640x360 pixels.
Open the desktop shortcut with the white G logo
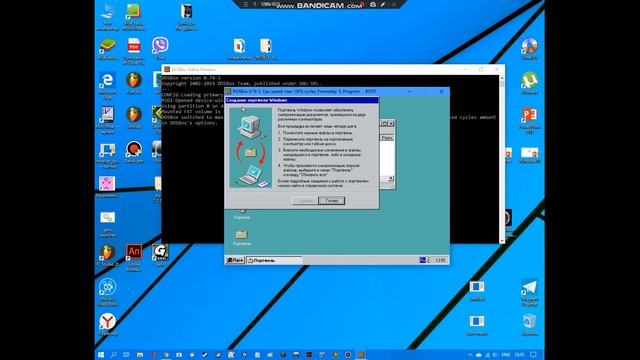click(160, 256)
